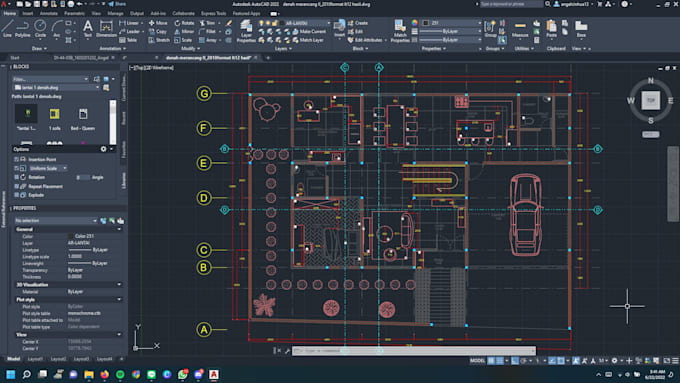Viewport: 680px width, 383px height.
Task: Activate the Dimension tool
Action: click(x=106, y=28)
